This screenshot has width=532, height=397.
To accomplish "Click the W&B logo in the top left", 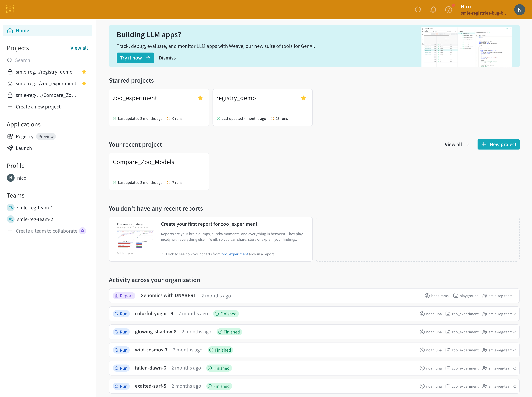I will [10, 9].
